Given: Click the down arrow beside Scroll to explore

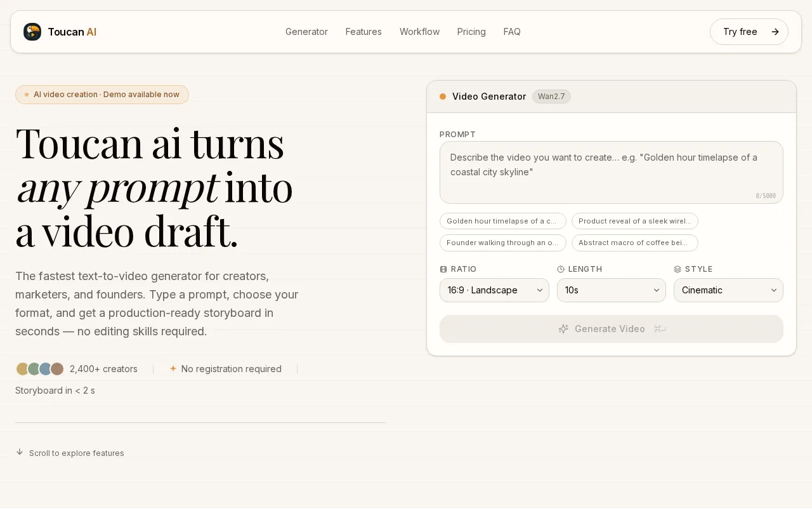Looking at the screenshot, I should pyautogui.click(x=20, y=452).
